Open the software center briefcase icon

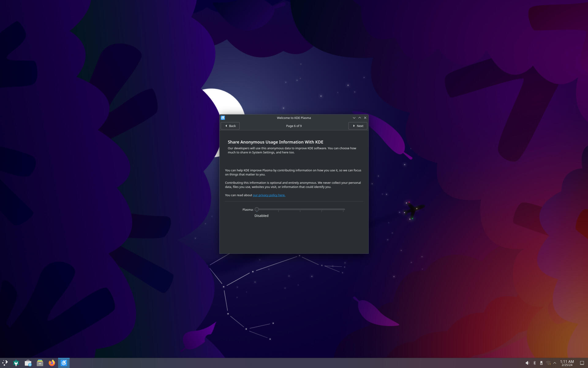(28, 363)
